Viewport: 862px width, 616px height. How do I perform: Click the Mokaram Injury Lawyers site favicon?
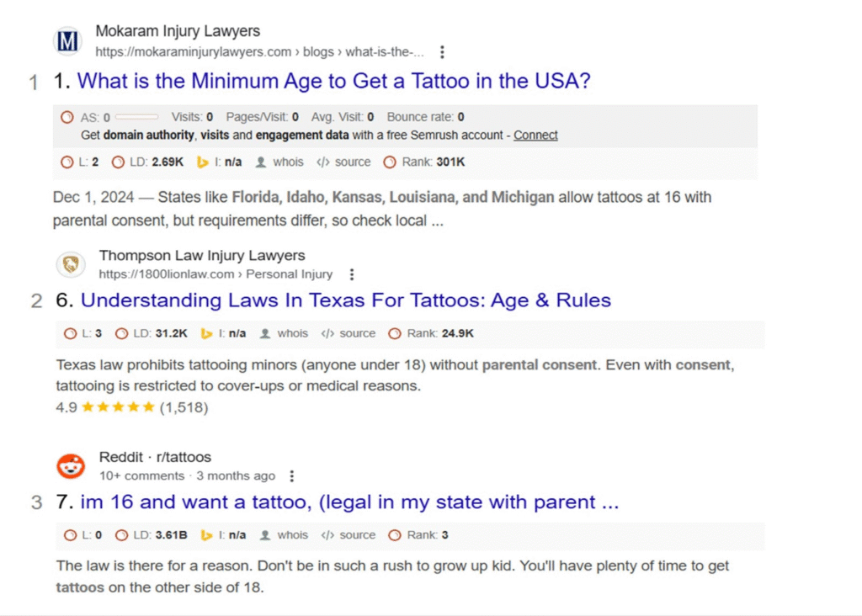[67, 41]
